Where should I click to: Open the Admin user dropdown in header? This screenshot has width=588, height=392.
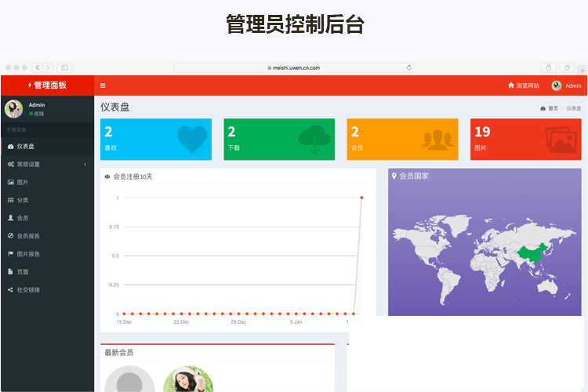pyautogui.click(x=567, y=85)
